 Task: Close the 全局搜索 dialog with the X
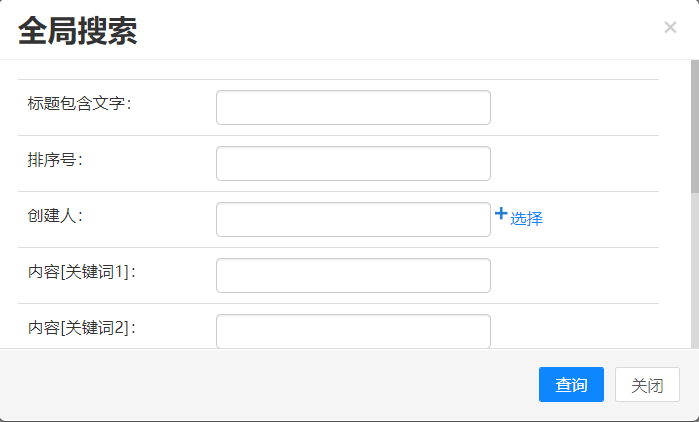tap(670, 28)
